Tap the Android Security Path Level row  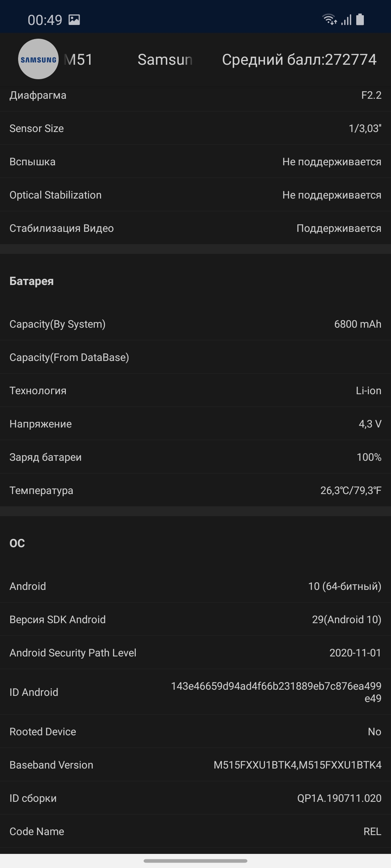[x=195, y=653]
